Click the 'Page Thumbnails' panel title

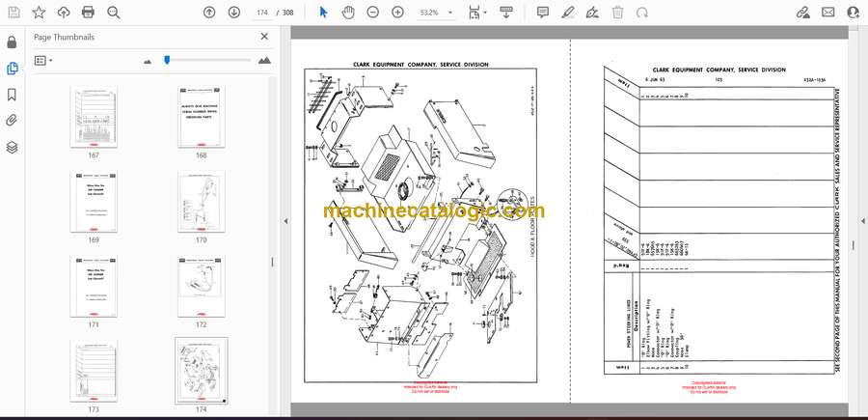pos(65,37)
